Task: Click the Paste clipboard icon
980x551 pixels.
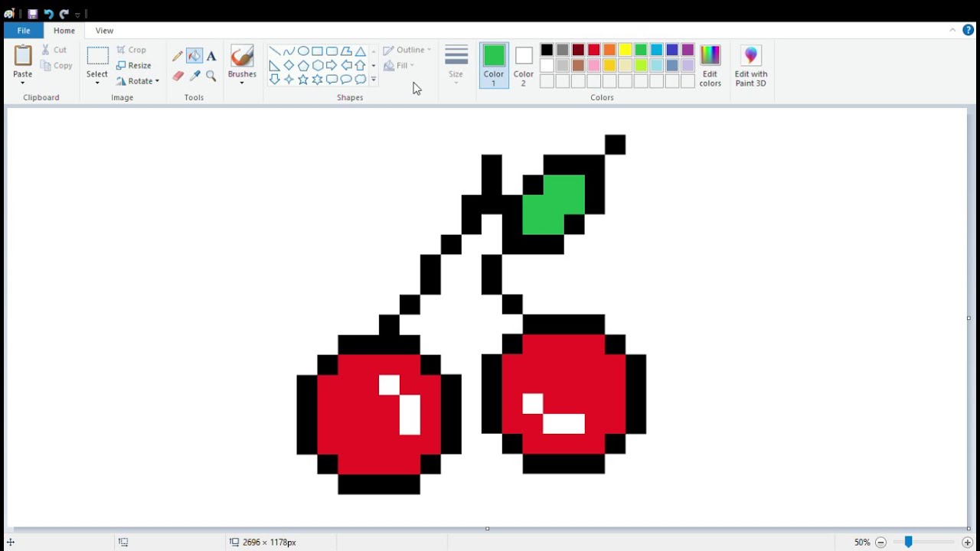Action: coord(23,56)
